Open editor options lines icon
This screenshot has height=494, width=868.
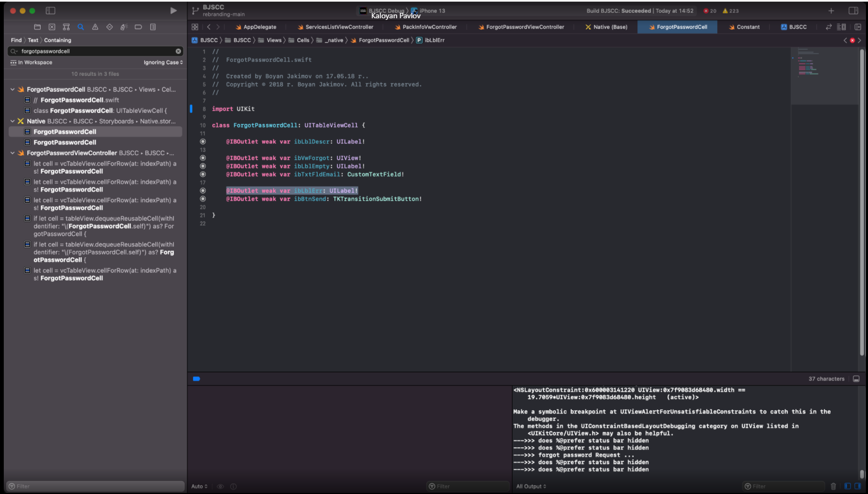[841, 27]
